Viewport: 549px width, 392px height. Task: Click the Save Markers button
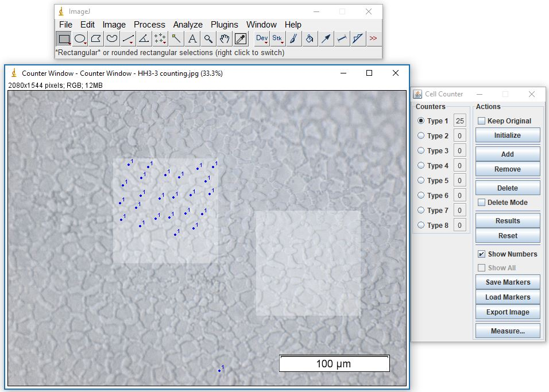(x=508, y=282)
